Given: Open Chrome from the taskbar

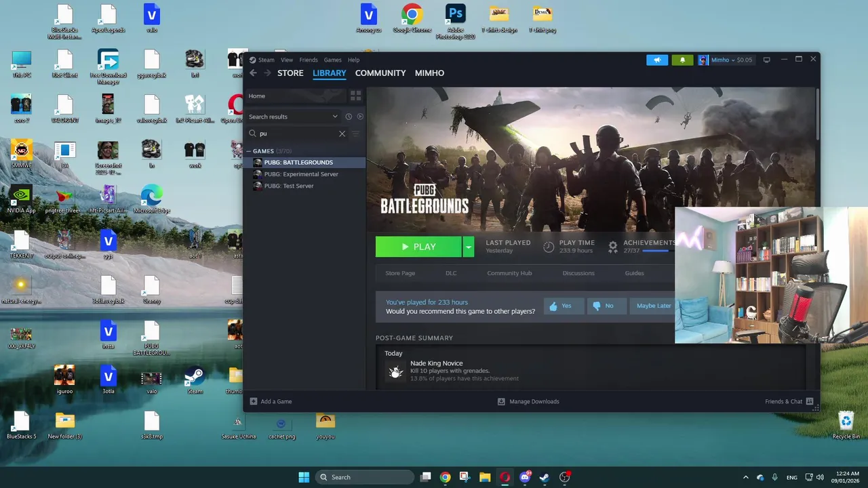Looking at the screenshot, I should (x=445, y=477).
